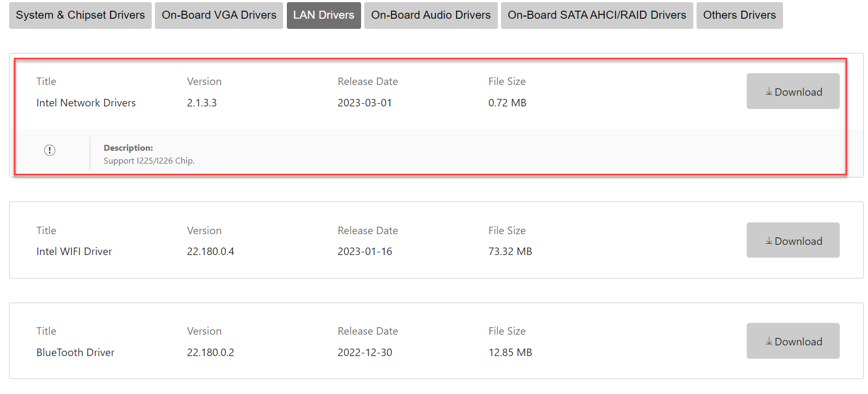Download the Intel Network Drivers package
This screenshot has width=868, height=394.
pyautogui.click(x=793, y=91)
